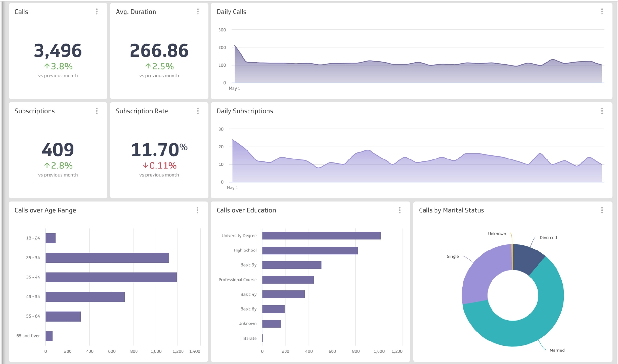Screen dimensions: 618x364
Task: Select the Professional Course education bar
Action: click(x=288, y=280)
